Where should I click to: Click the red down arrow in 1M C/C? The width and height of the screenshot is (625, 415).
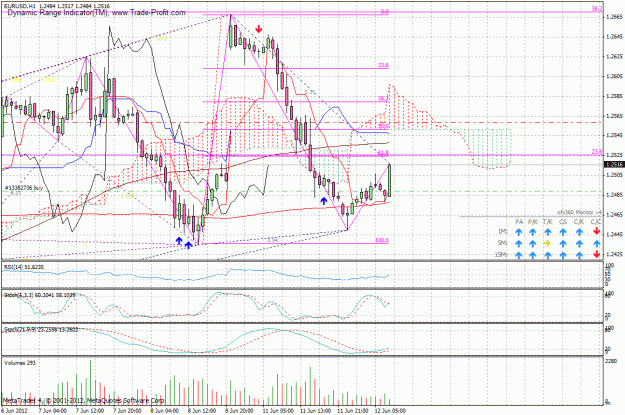coord(596,231)
